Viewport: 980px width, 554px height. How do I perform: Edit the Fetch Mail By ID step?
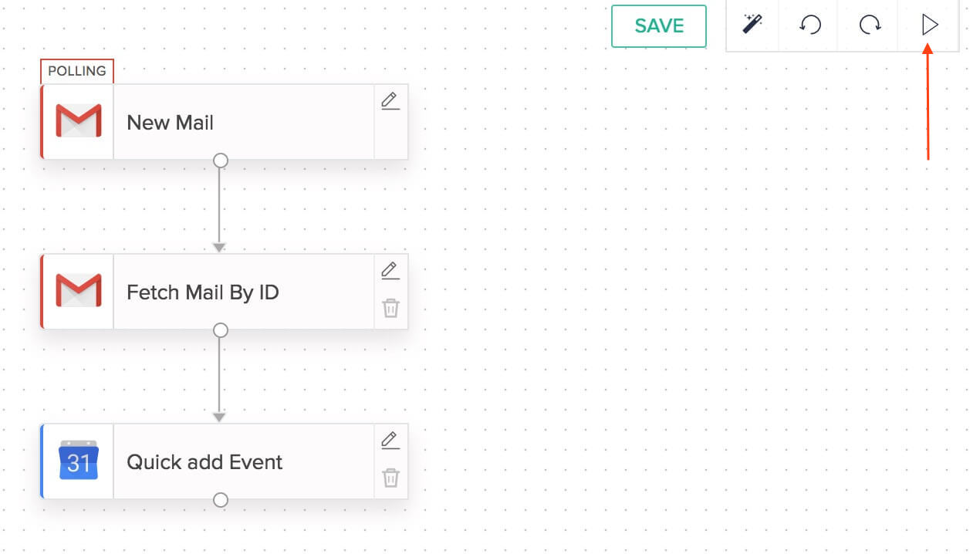point(390,271)
